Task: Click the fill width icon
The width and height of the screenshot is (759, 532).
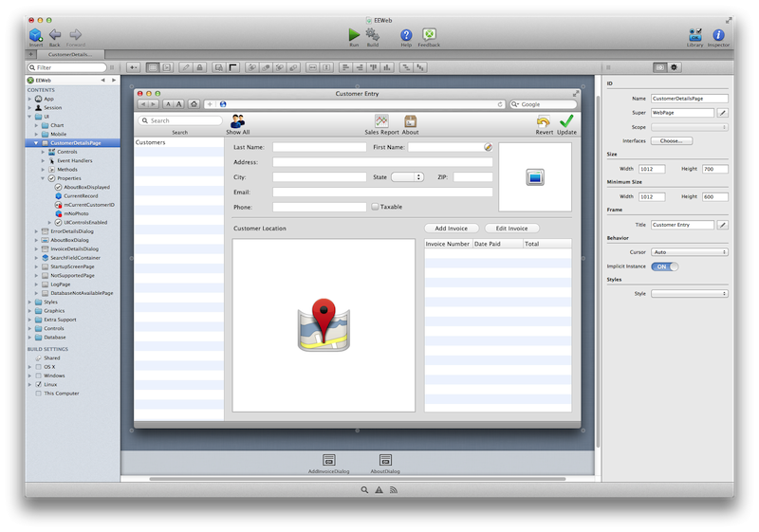Action: tap(313, 67)
